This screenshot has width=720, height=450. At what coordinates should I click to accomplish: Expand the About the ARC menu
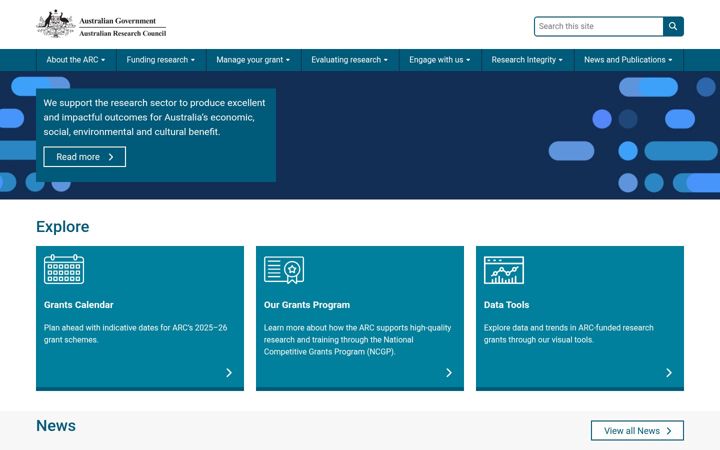pos(76,60)
